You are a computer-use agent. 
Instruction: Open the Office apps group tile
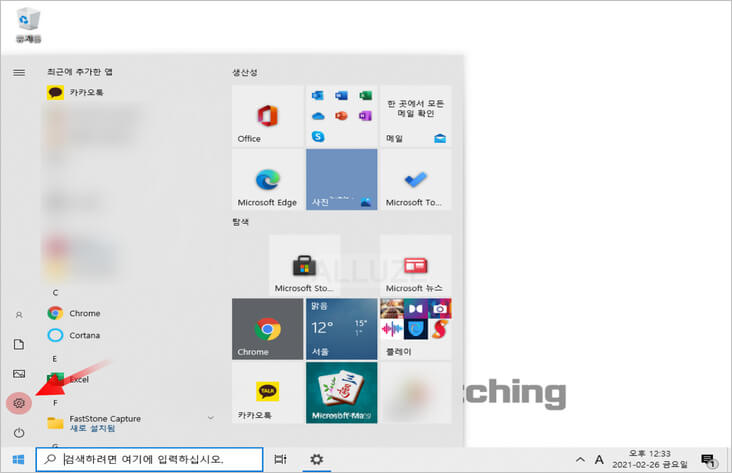(341, 116)
